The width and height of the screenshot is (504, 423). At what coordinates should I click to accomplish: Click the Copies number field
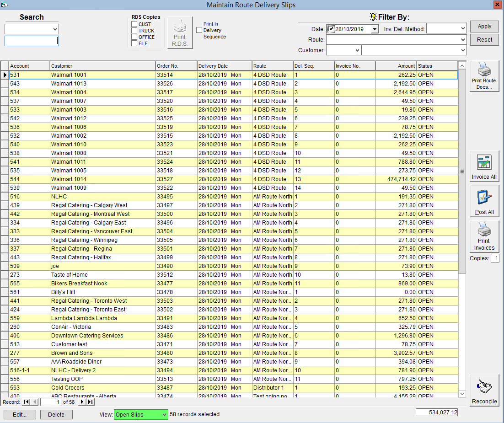tap(495, 258)
